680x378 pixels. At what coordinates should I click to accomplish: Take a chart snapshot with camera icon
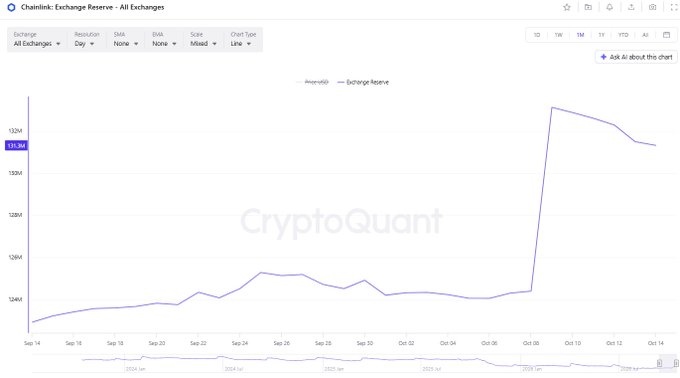click(652, 7)
